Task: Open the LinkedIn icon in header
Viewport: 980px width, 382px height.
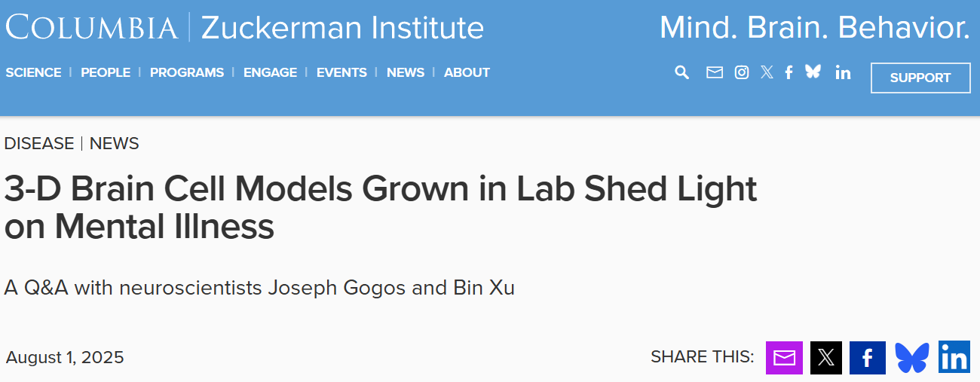Action: coord(843,72)
